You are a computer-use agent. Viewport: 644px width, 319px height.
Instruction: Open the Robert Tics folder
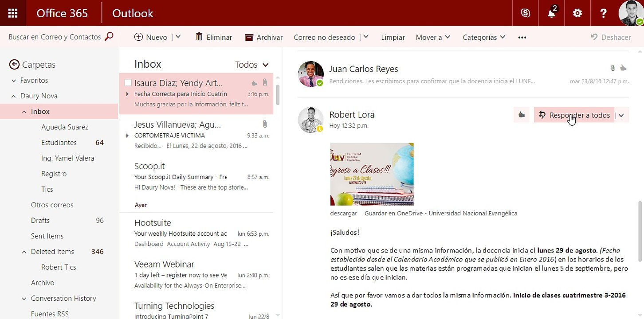pyautogui.click(x=59, y=267)
